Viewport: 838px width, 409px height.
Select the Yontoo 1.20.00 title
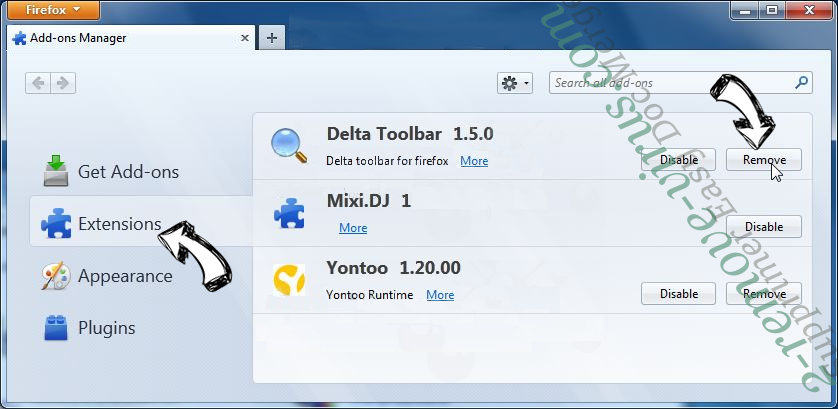click(x=393, y=267)
